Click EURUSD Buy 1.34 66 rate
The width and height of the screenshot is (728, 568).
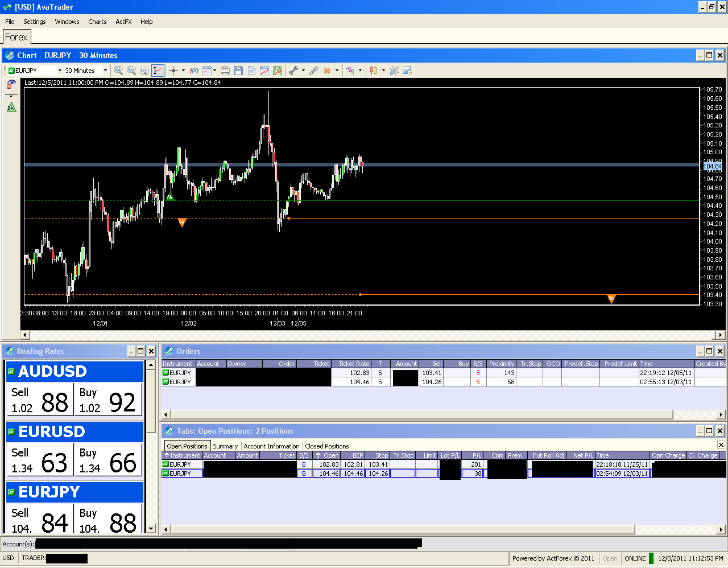point(108,460)
